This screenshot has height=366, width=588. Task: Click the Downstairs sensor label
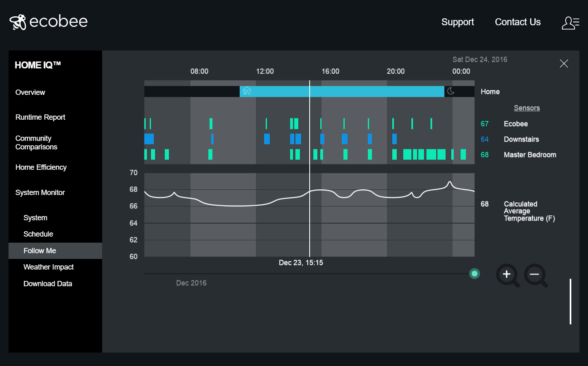point(521,139)
